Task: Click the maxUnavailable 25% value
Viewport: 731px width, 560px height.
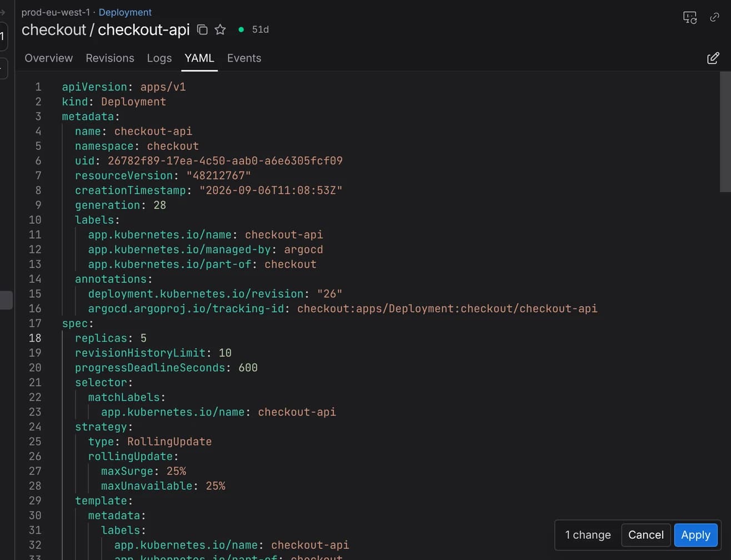Action: click(216, 486)
